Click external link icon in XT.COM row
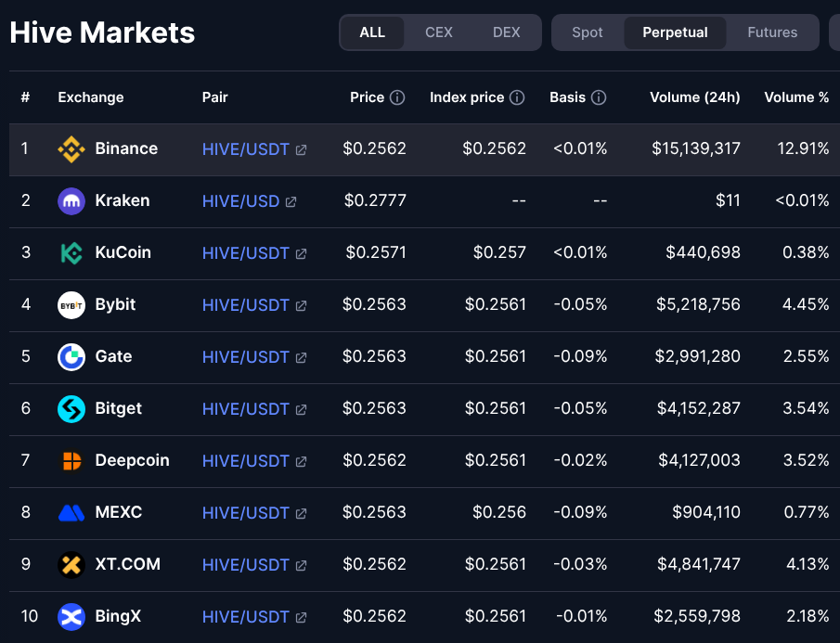 coord(301,565)
